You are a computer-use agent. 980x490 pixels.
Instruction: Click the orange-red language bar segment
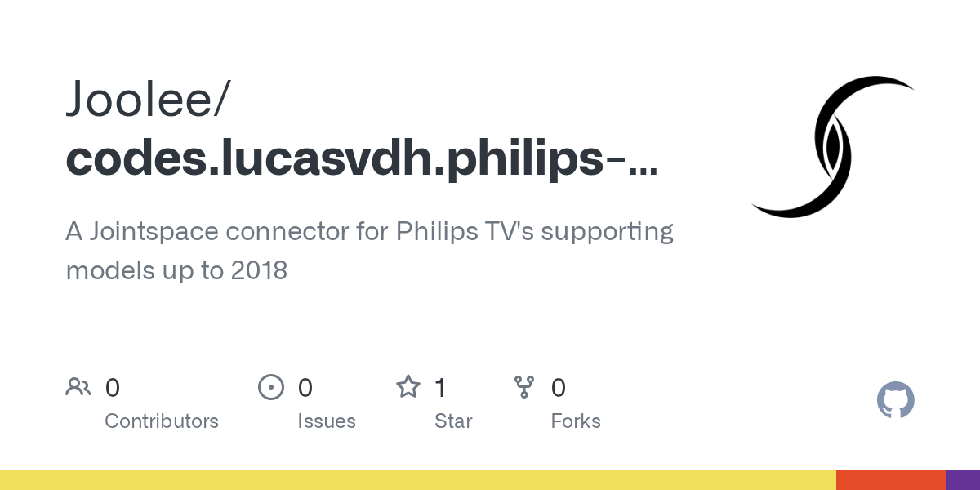pyautogui.click(x=891, y=480)
